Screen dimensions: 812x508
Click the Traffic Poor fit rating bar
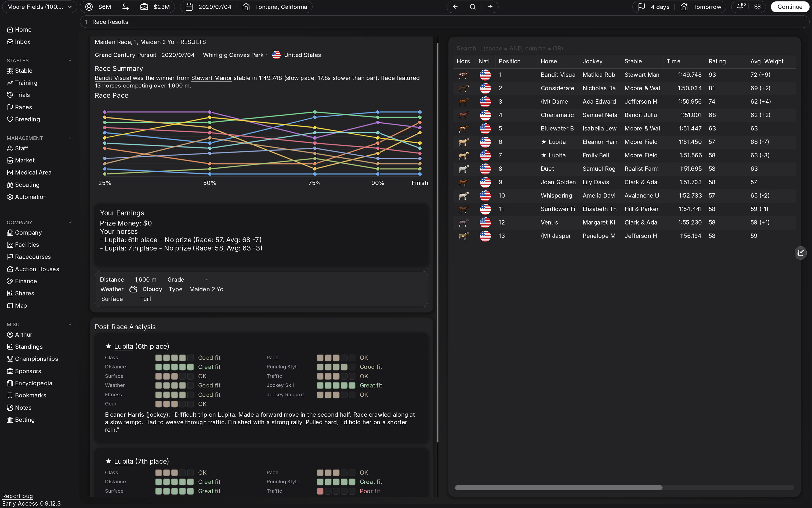336,491
